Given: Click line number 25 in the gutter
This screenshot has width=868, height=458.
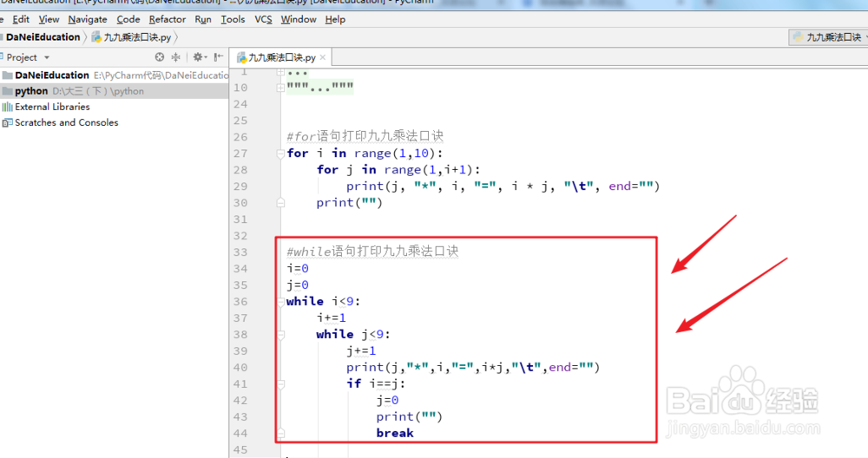Looking at the screenshot, I should [240, 121].
